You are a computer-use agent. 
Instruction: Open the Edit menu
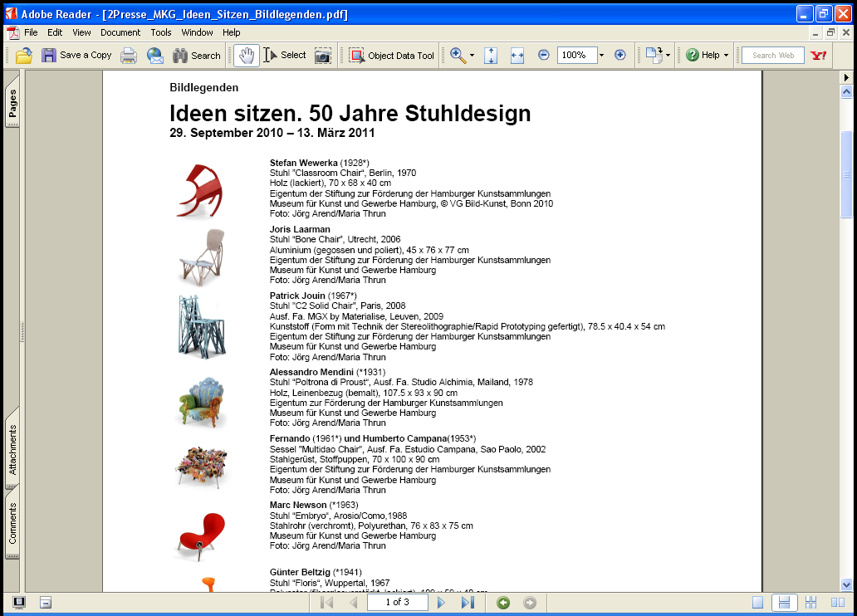tap(55, 32)
